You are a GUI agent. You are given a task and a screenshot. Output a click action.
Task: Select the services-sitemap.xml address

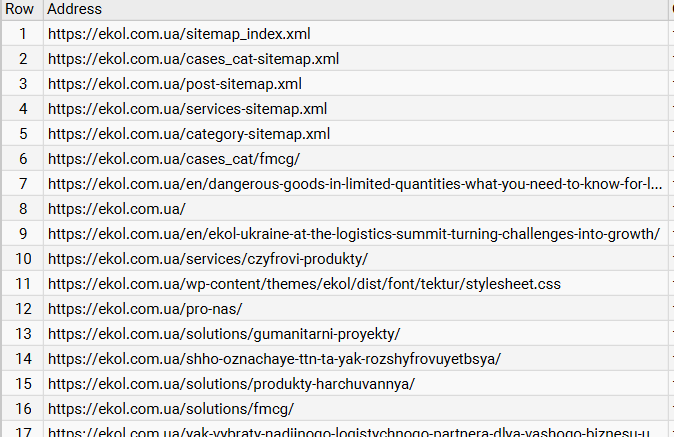click(x=187, y=109)
